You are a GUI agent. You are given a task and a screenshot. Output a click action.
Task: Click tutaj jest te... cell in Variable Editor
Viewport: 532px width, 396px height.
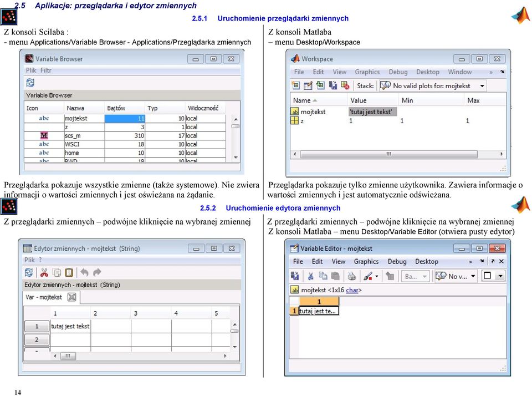tap(319, 311)
